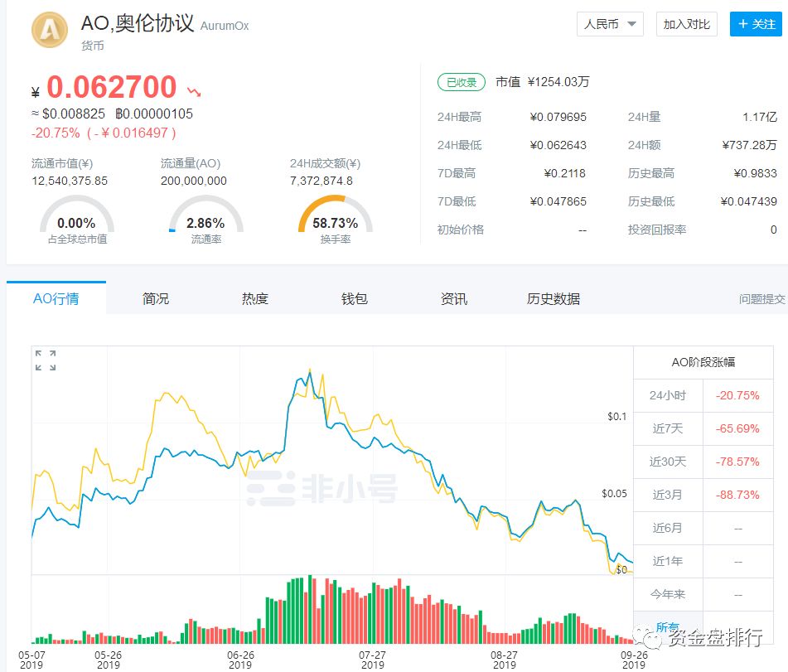788x672 pixels.
Task: Click the 初始价格 label
Action: pos(461,230)
